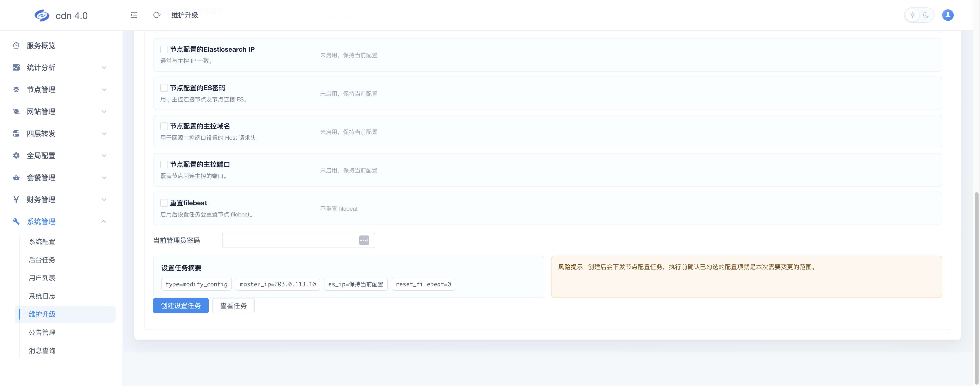
Task: Expand the 全局配置 menu chevron
Action: pos(104,155)
